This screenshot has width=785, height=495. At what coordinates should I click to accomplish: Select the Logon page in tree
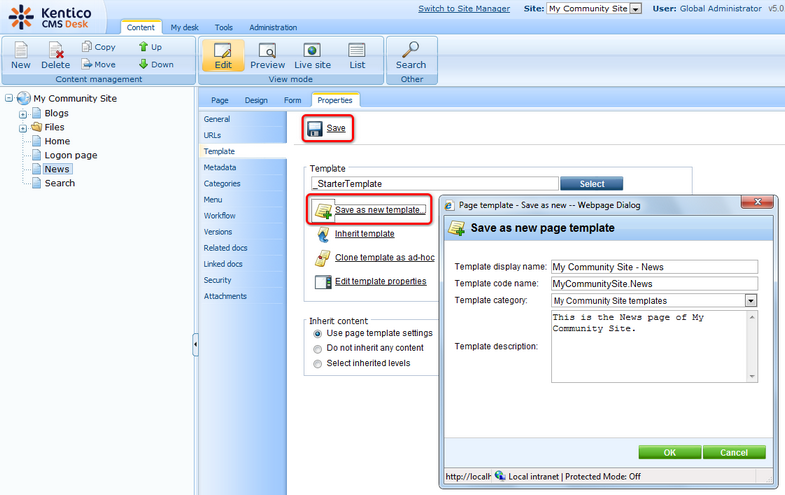click(71, 155)
